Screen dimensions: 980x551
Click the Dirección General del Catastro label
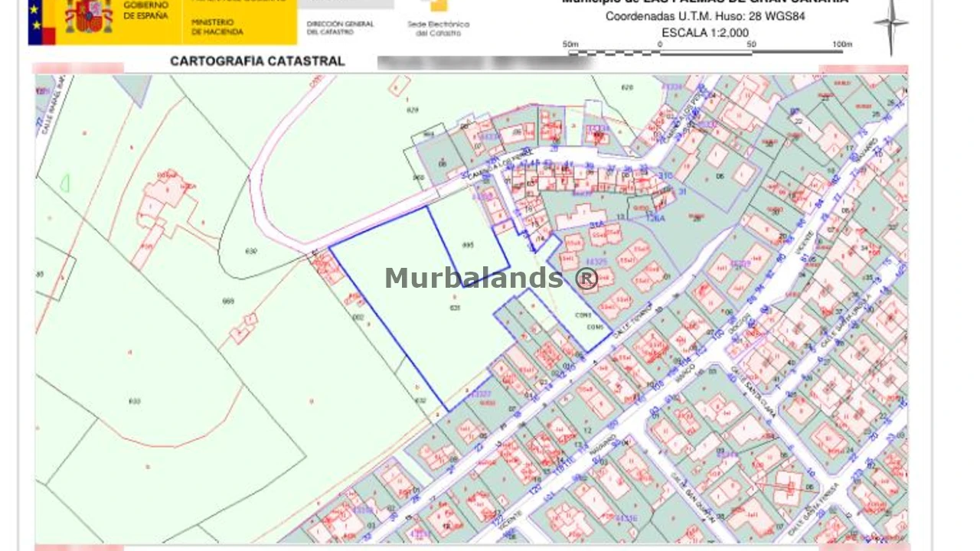(340, 28)
